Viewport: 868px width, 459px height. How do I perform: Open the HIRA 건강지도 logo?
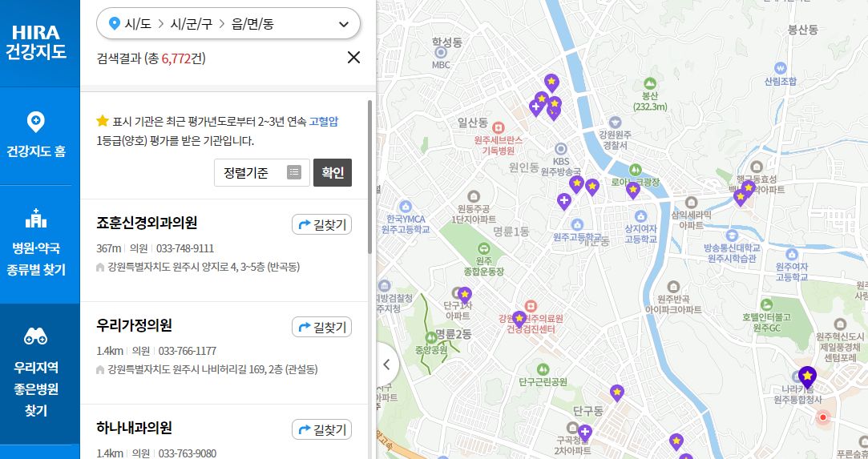[x=37, y=42]
